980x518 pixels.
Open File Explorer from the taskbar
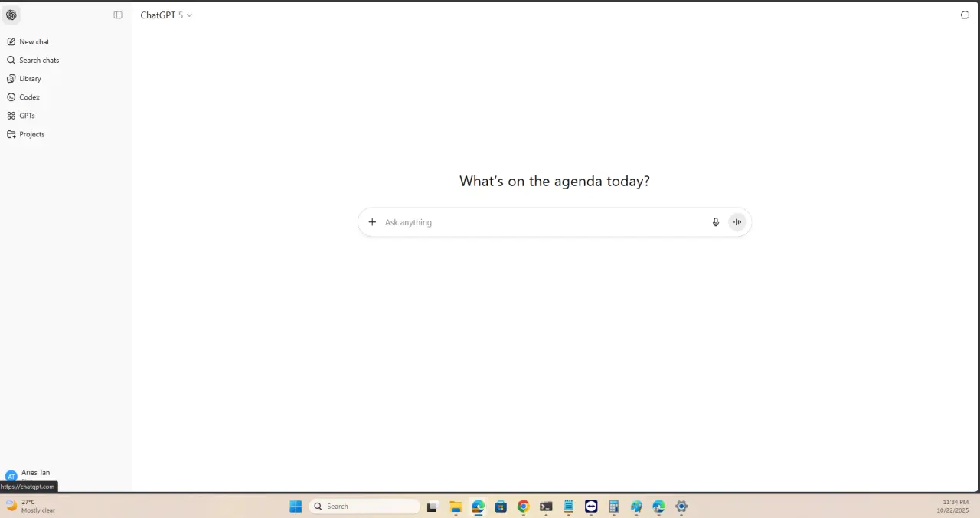pyautogui.click(x=456, y=507)
